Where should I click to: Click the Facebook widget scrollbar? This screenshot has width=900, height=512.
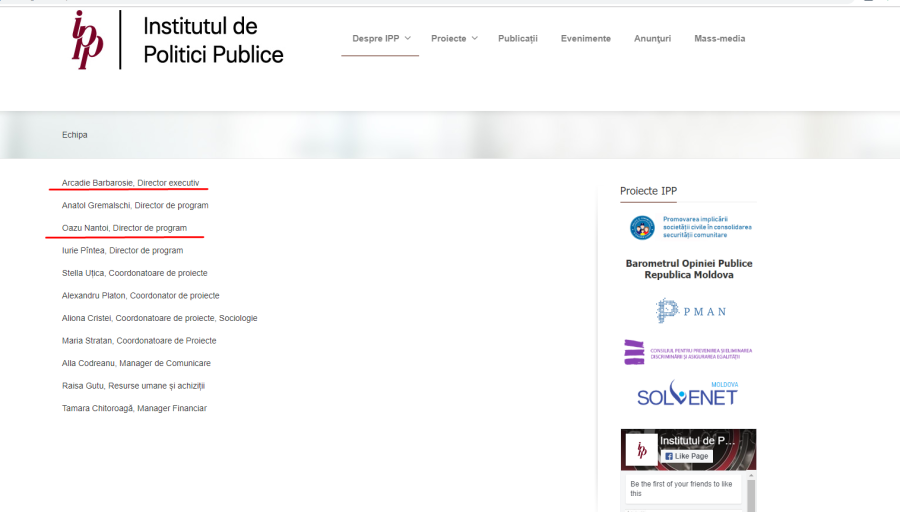[751, 492]
